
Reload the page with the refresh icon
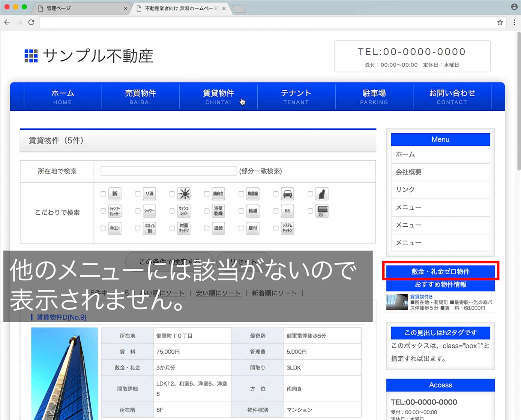click(32, 22)
